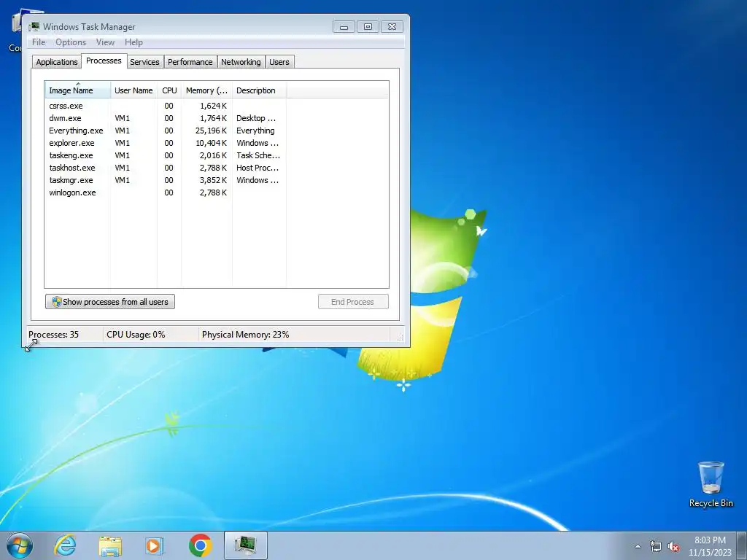Click the network status tray icon

pos(656,546)
